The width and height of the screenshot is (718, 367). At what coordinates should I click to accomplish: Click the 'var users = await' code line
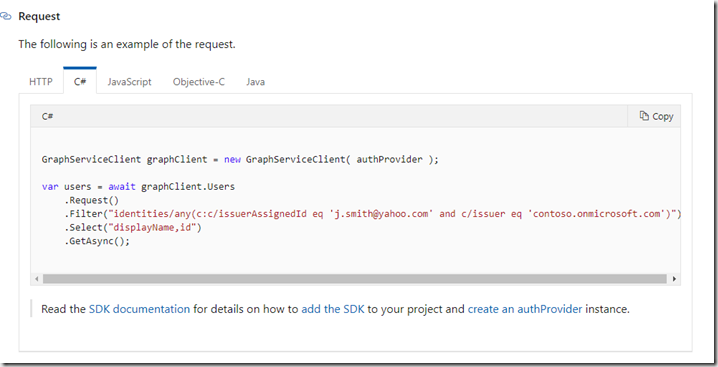[x=138, y=186]
